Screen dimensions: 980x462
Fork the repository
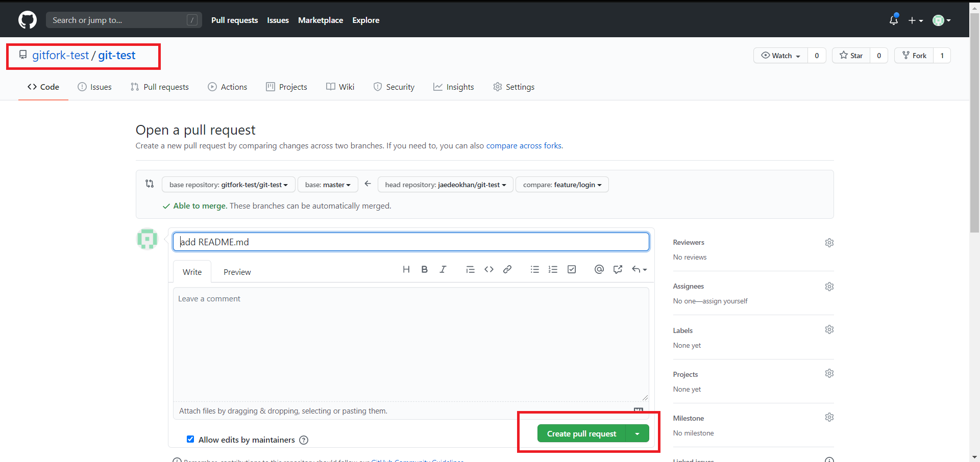914,56
